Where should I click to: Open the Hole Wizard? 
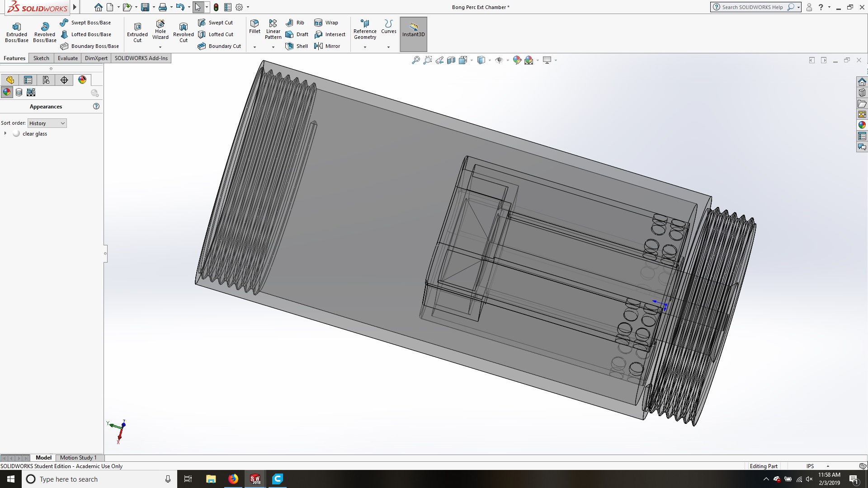[x=160, y=30]
